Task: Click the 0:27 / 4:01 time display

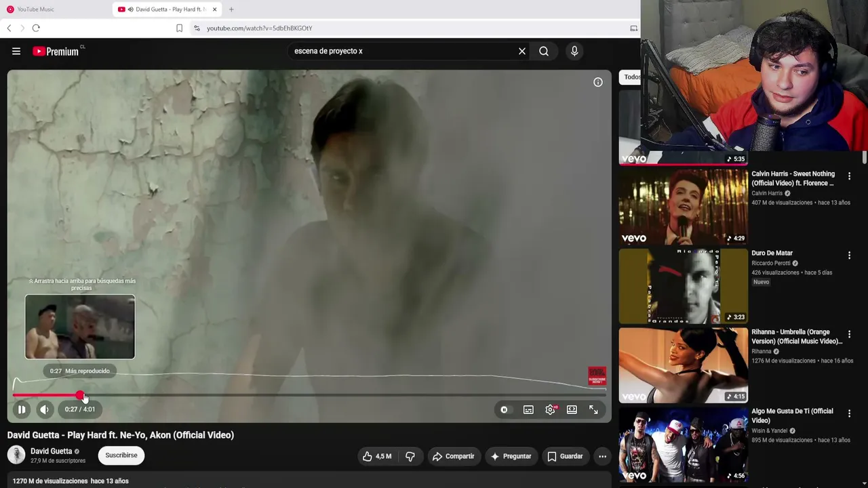Action: point(80,409)
